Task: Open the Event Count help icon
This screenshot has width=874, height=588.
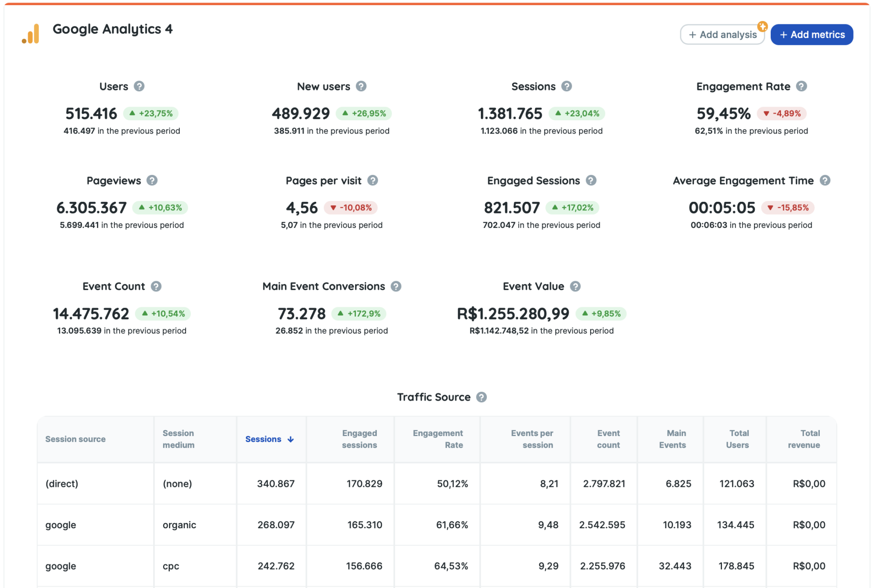Action: 155,286
